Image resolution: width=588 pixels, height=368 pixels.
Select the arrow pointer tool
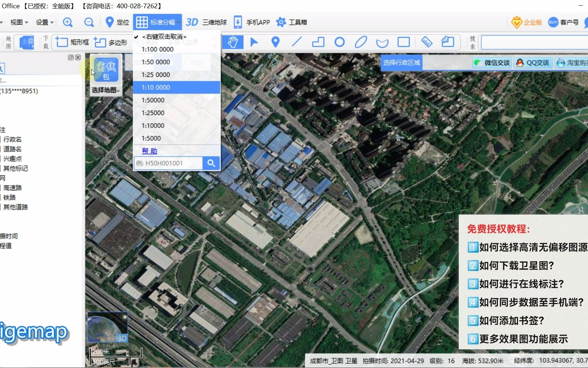[x=254, y=42]
